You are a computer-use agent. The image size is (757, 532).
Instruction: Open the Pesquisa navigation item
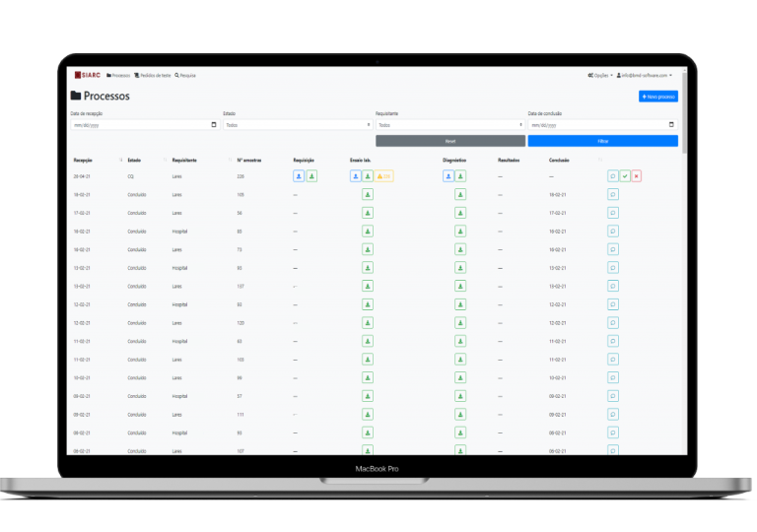pyautogui.click(x=185, y=75)
